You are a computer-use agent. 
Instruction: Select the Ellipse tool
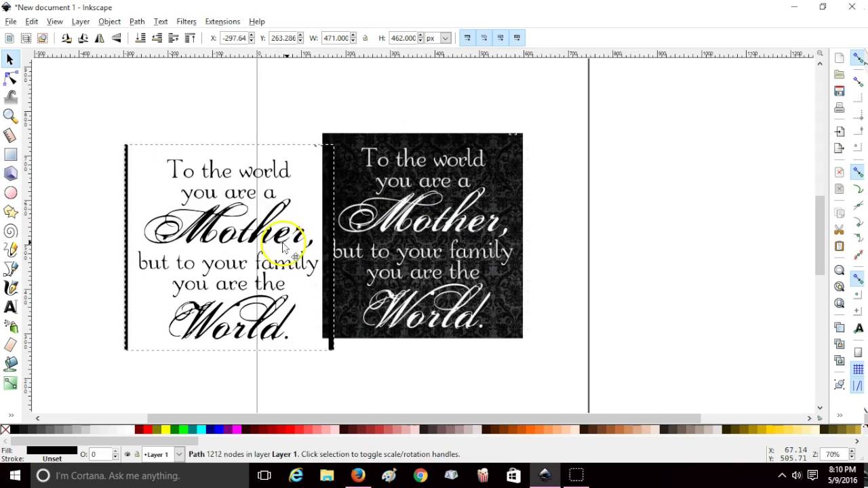(x=10, y=193)
